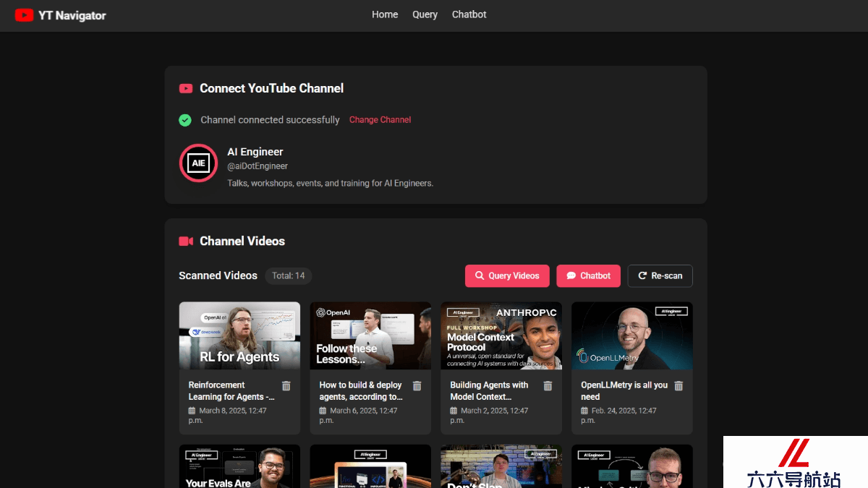The width and height of the screenshot is (868, 488).
Task: Click the YT Navigator red logo icon
Action: click(24, 14)
